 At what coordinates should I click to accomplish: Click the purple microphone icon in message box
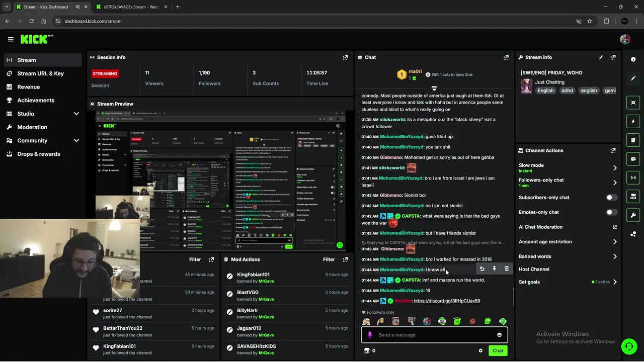(x=370, y=335)
